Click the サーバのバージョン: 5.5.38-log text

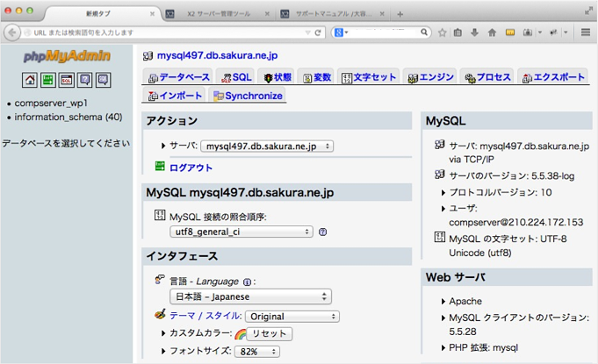coord(512,176)
